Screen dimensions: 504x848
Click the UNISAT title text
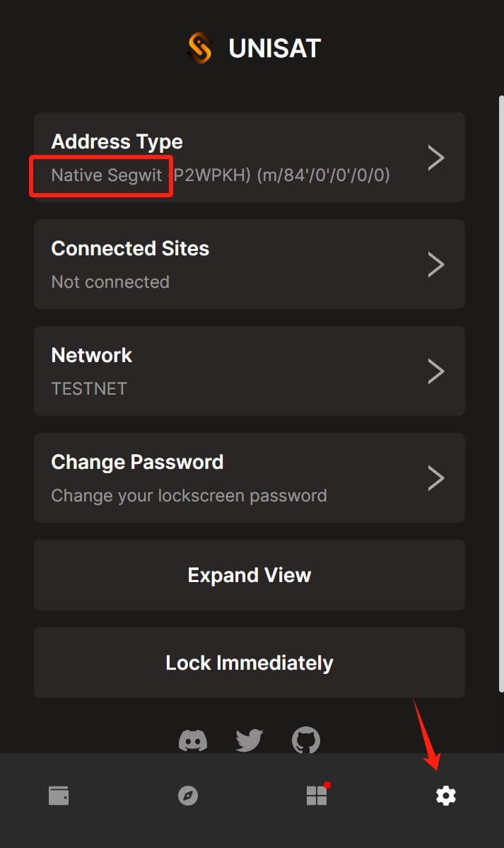click(x=275, y=48)
